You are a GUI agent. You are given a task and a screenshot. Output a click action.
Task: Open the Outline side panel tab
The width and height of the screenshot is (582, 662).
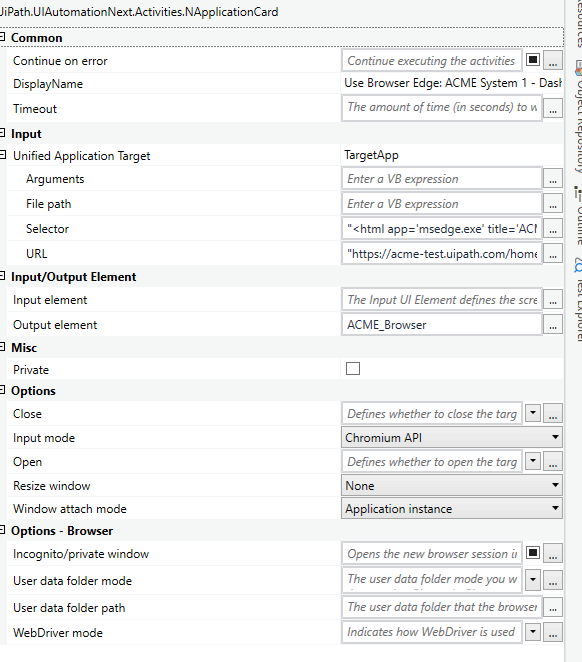pyautogui.click(x=578, y=215)
